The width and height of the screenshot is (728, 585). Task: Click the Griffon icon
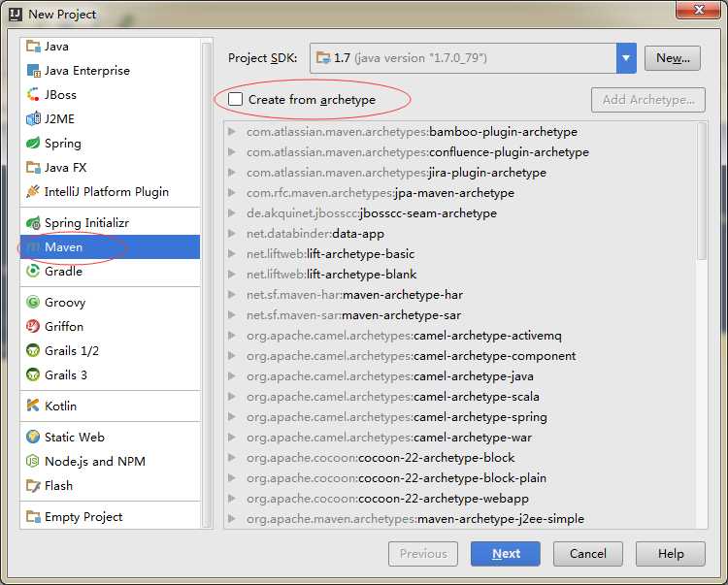[33, 327]
